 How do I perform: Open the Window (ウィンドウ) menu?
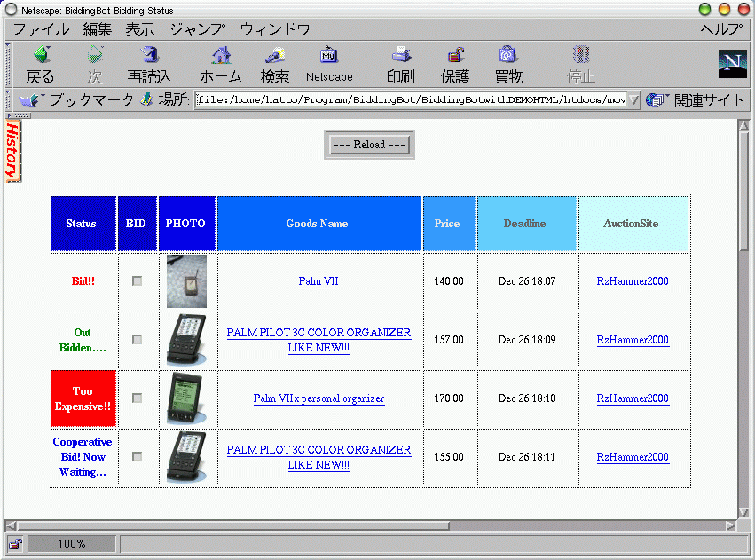pyautogui.click(x=275, y=29)
